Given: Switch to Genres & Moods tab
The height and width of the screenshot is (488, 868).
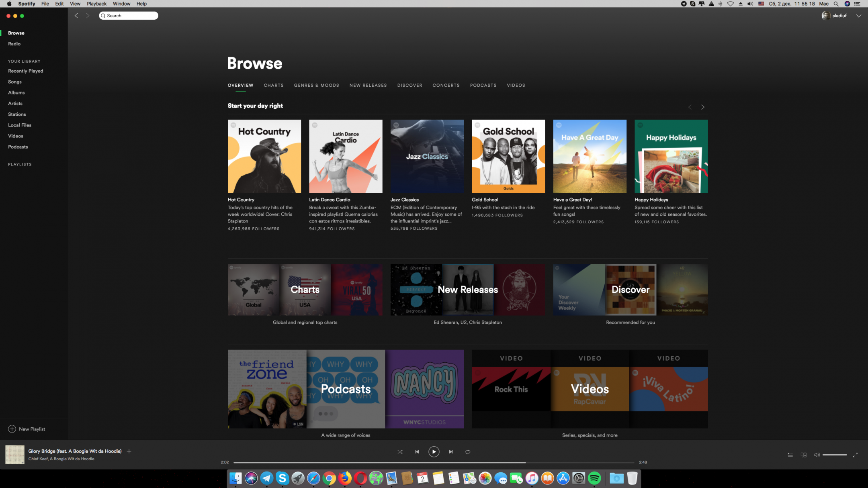Looking at the screenshot, I should click(x=316, y=85).
